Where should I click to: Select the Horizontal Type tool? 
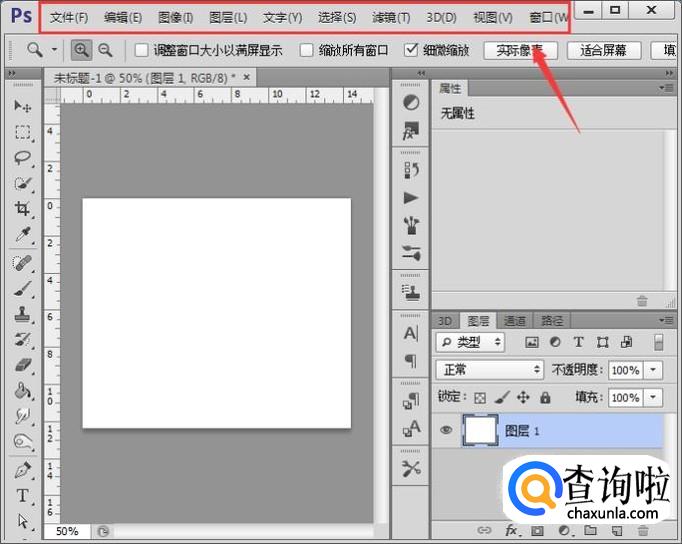coord(22,496)
